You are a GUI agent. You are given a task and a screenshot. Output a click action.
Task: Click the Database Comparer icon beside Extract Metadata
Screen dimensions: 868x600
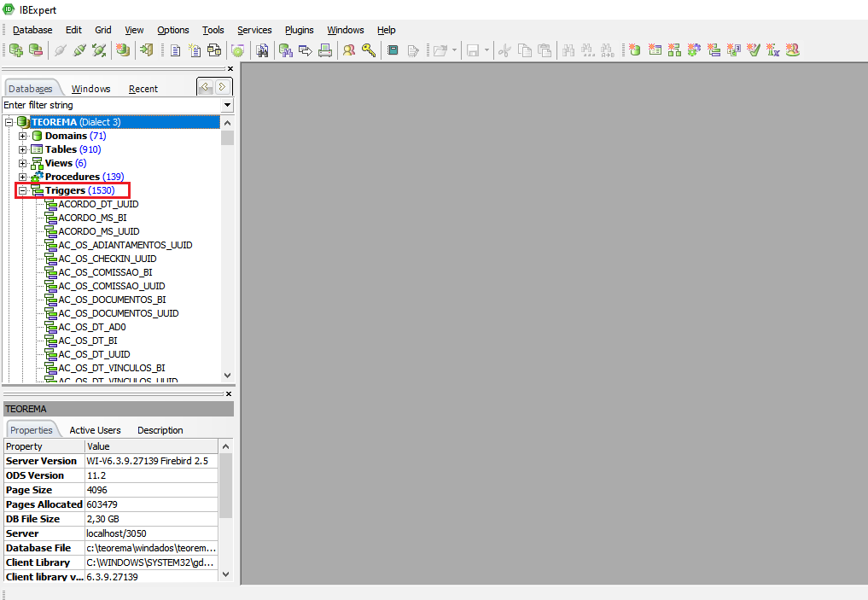click(286, 50)
